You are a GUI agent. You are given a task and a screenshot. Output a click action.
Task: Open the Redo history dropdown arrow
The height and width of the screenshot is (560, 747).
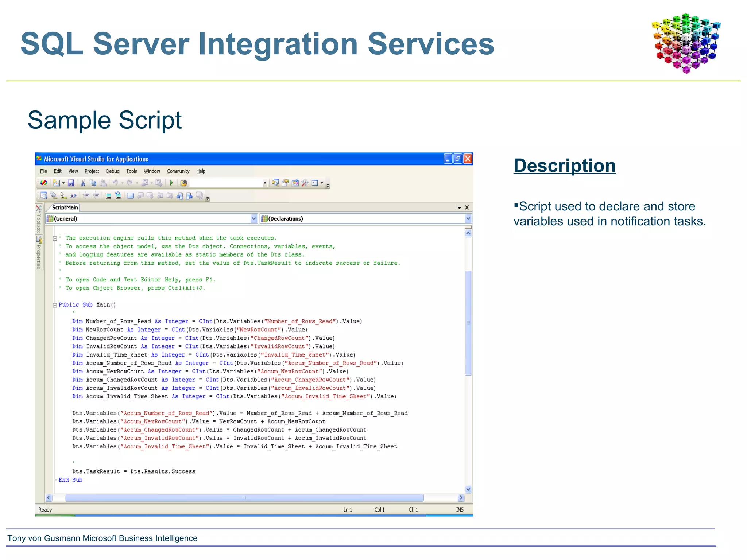[x=137, y=183]
